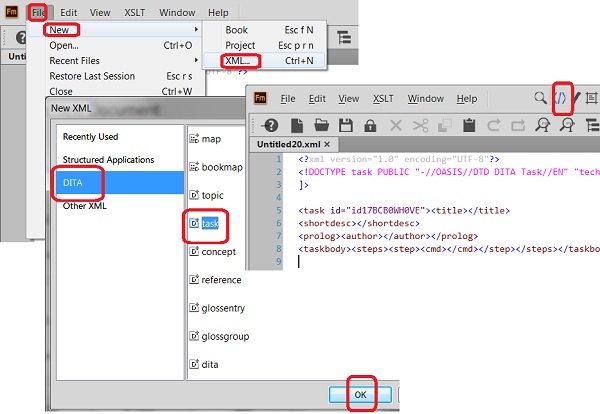Click the Save floppy-disk icon
Image resolution: width=600 pixels, height=414 pixels.
pos(346,125)
